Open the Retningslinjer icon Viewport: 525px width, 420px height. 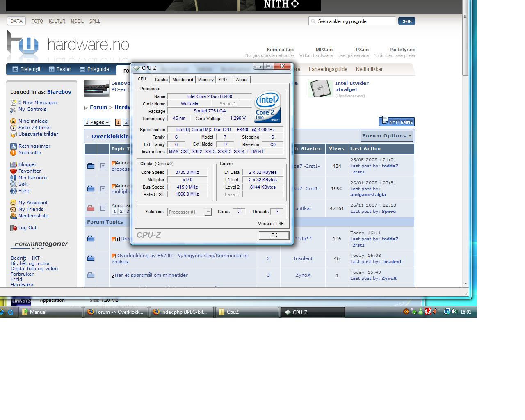click(14, 146)
